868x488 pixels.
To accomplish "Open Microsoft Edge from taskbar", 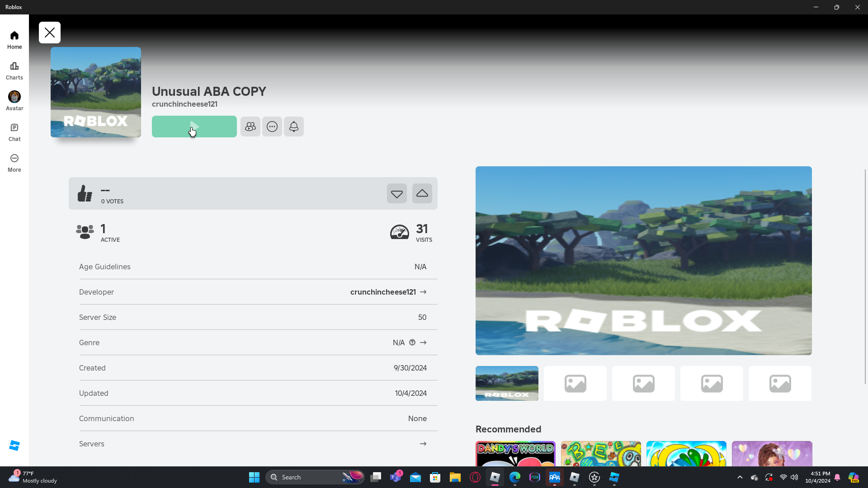I will coord(515,477).
